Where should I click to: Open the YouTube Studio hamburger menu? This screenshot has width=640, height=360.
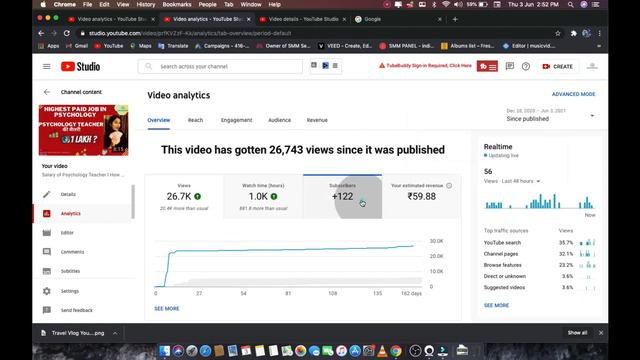47,67
